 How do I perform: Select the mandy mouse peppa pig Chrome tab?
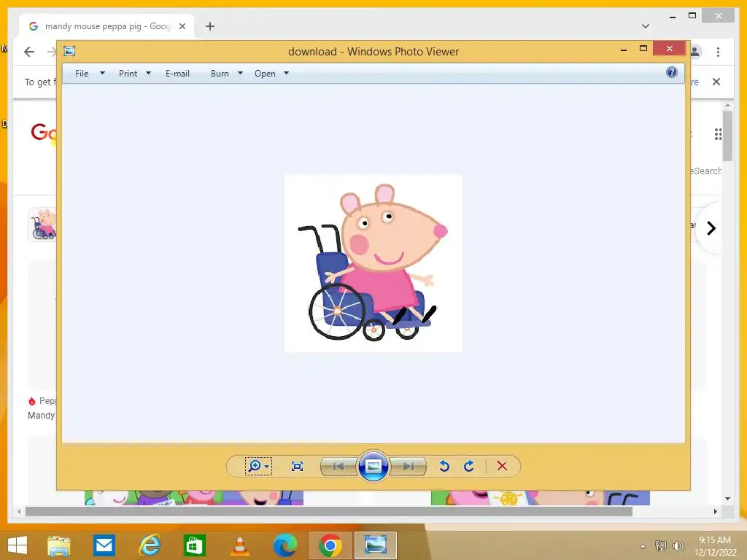[107, 26]
